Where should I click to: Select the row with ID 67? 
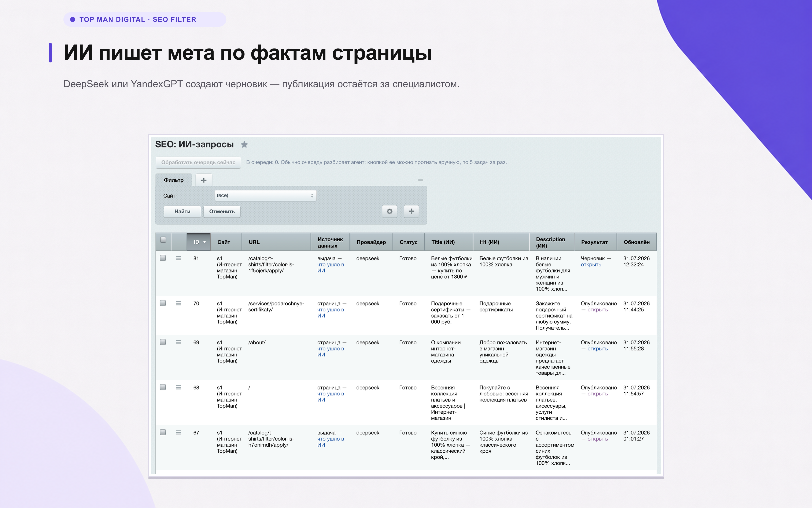pyautogui.click(x=163, y=432)
